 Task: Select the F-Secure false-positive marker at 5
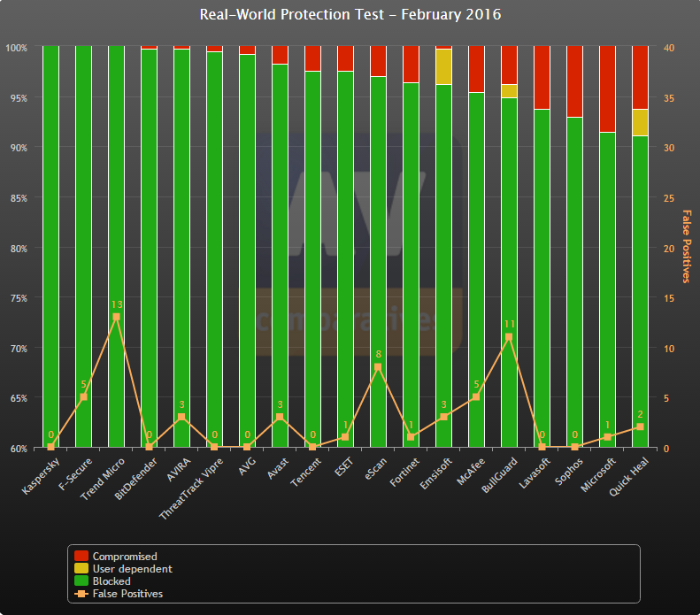[x=83, y=396]
